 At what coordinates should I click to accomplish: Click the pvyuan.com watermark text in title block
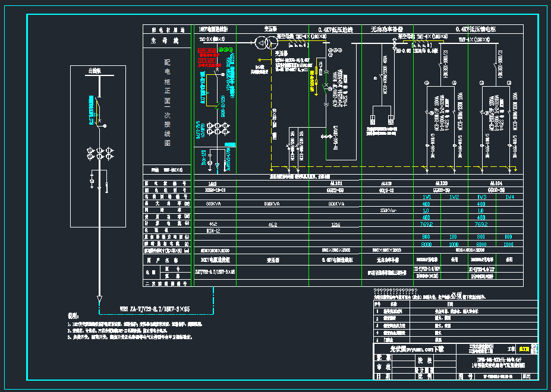click(x=417, y=349)
